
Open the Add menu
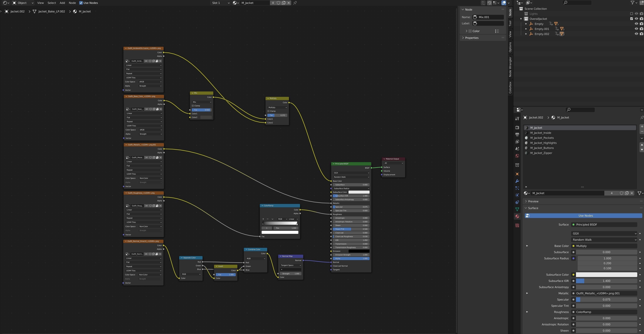(x=62, y=3)
